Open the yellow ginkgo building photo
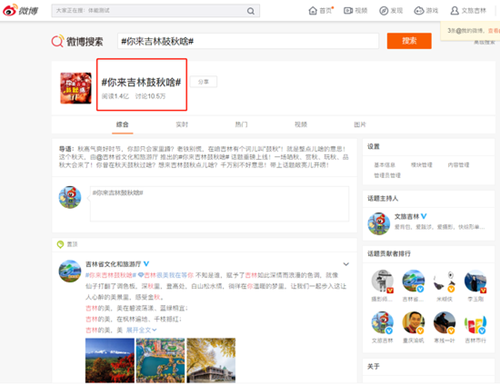Image resolution: width=500 pixels, height=385 pixels. (x=211, y=360)
